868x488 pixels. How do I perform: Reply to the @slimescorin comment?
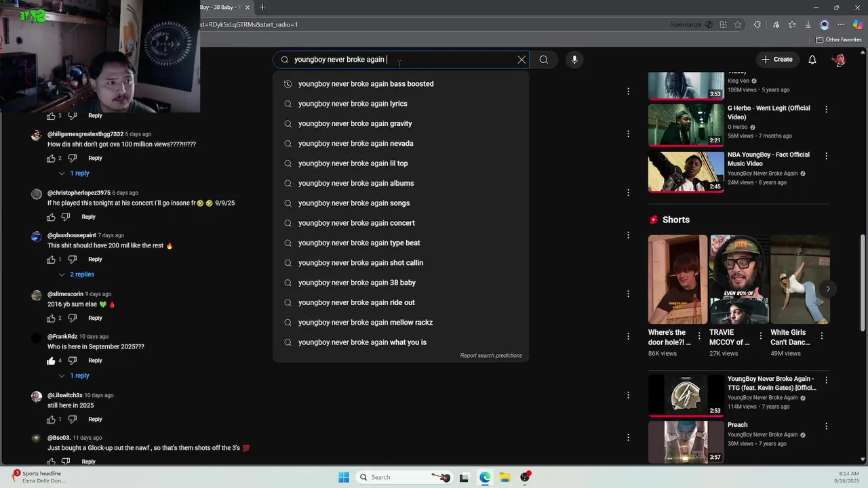[x=95, y=319]
